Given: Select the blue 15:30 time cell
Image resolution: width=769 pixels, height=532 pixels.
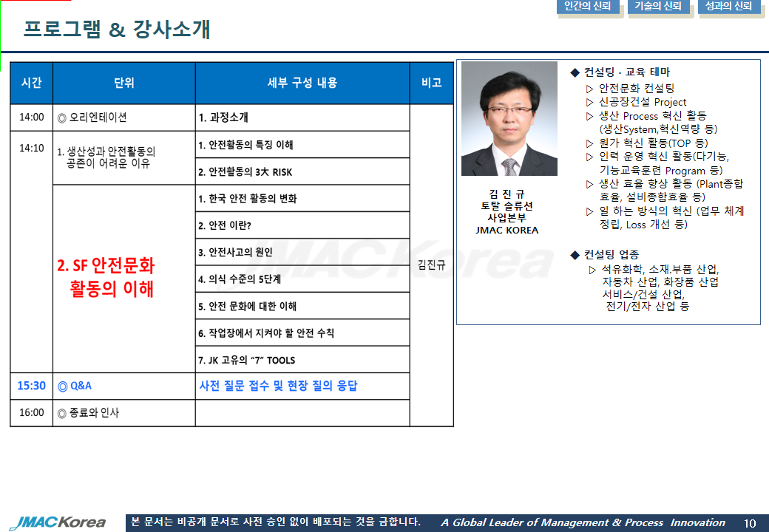Looking at the screenshot, I should 31,386.
